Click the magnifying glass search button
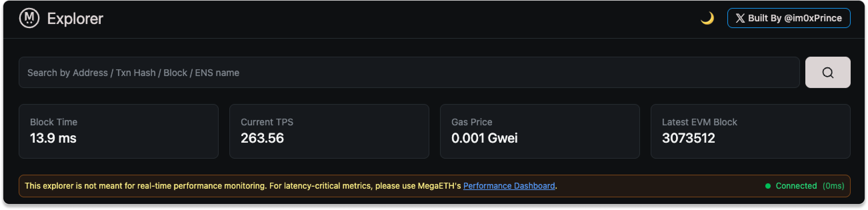The width and height of the screenshot is (868, 210). pos(828,72)
